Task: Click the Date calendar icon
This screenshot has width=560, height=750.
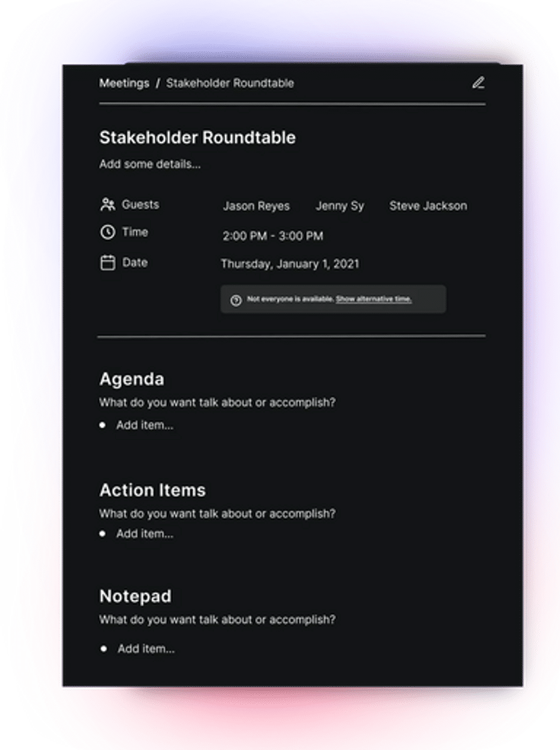Action: [x=107, y=263]
